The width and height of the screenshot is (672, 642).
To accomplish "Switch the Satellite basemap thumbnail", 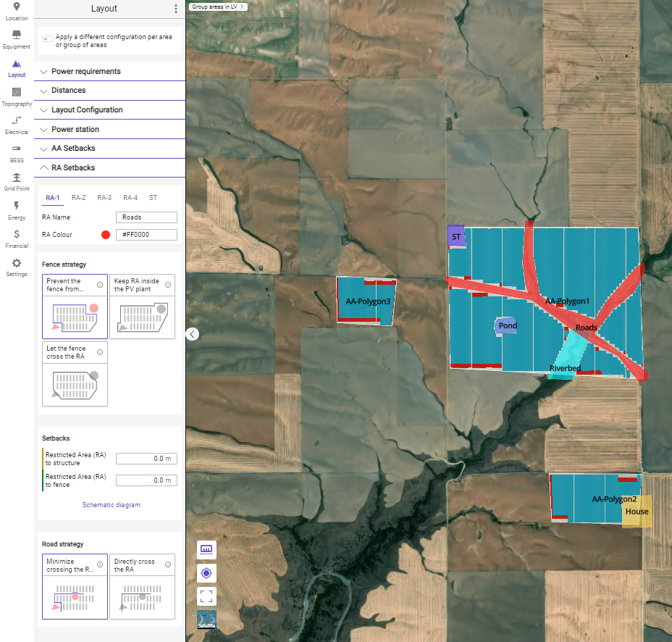I will point(206,620).
